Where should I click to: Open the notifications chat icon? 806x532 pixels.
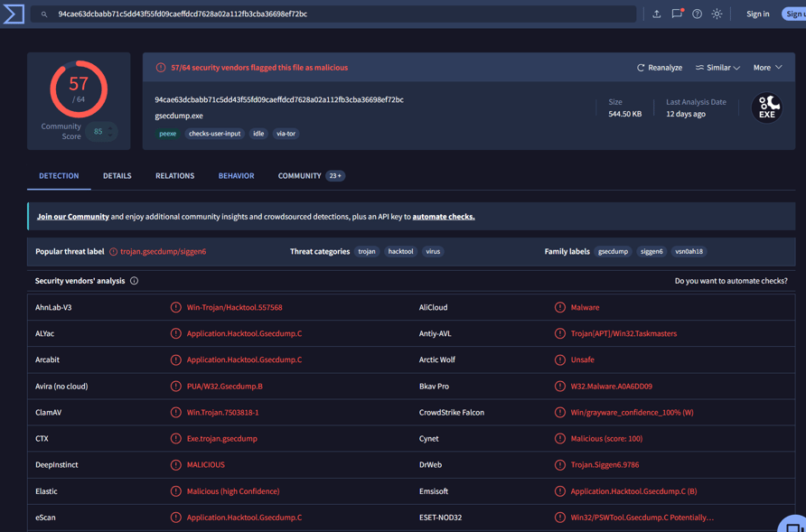[x=677, y=14]
